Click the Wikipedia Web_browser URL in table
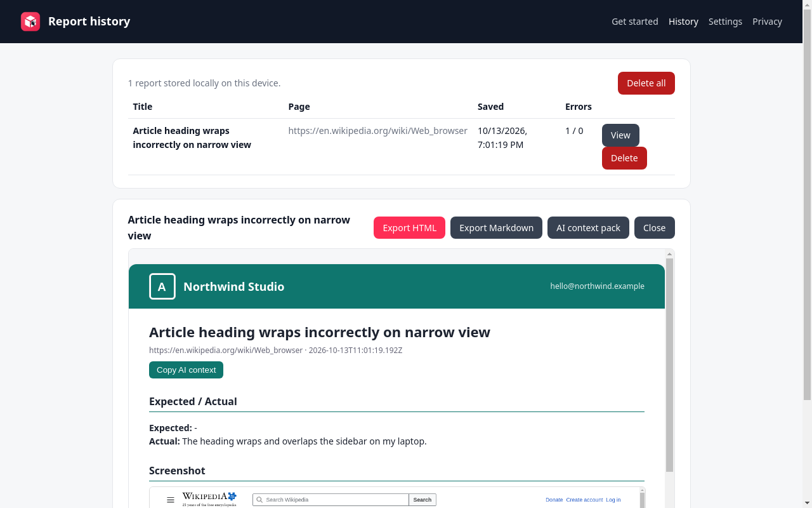Image resolution: width=812 pixels, height=508 pixels. click(x=377, y=131)
